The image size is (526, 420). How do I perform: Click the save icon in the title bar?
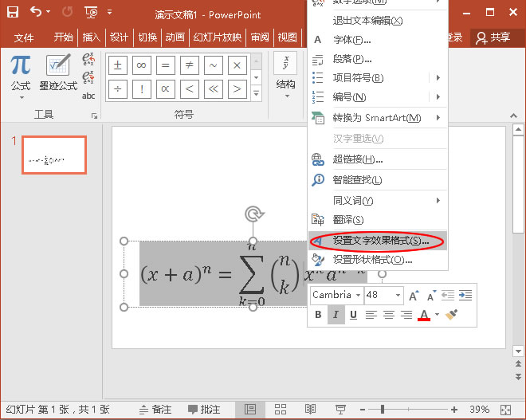[x=14, y=12]
